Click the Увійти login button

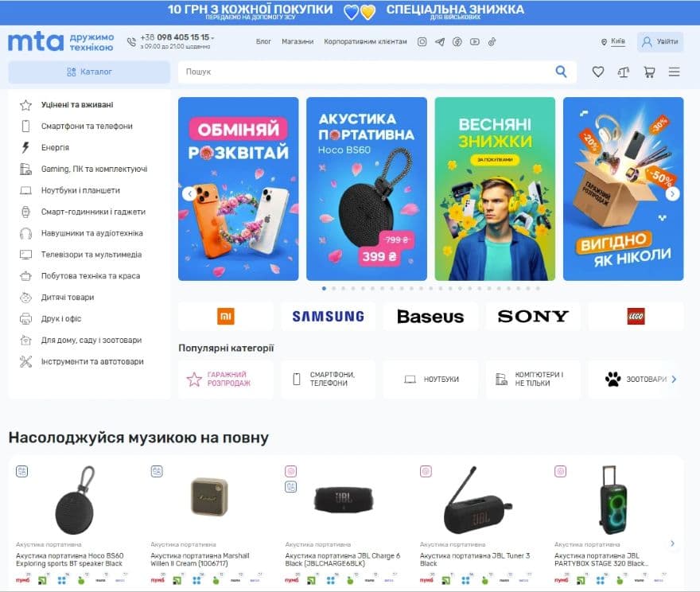point(659,42)
